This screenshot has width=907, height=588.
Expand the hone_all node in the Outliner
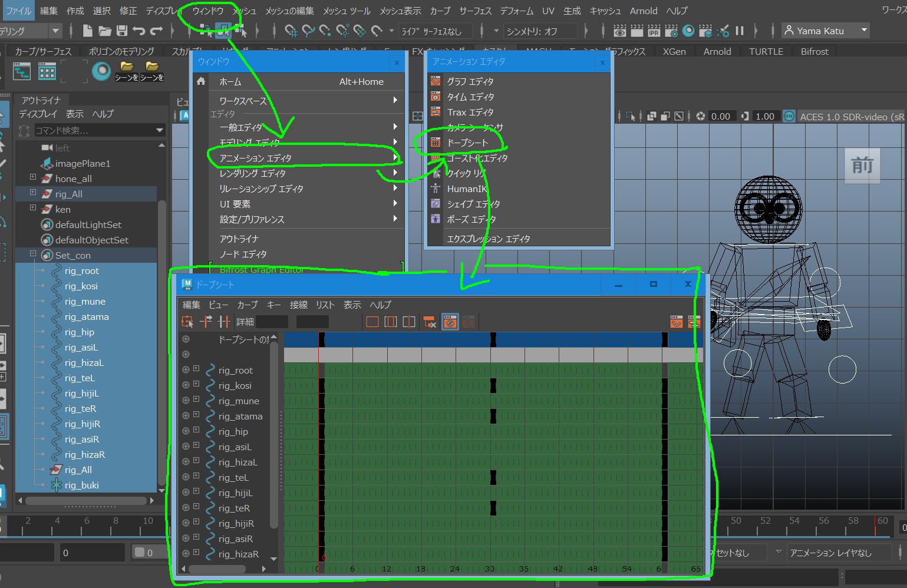[x=33, y=177]
